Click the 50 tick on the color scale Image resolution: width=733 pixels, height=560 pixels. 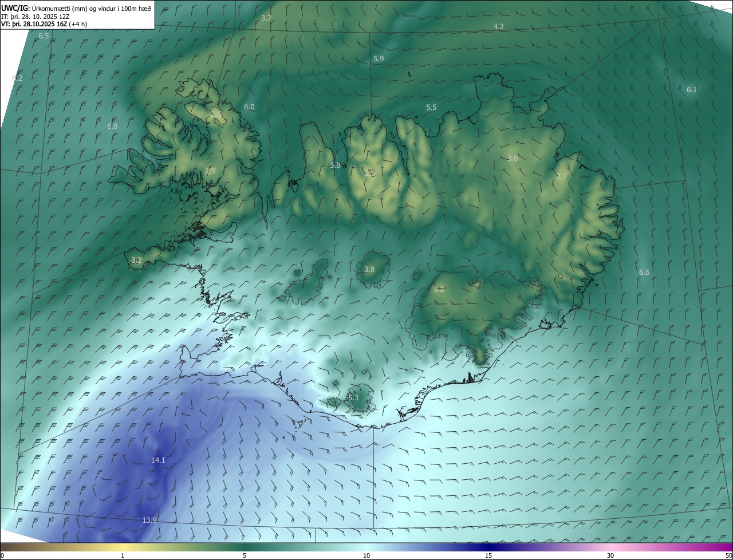pos(728,555)
